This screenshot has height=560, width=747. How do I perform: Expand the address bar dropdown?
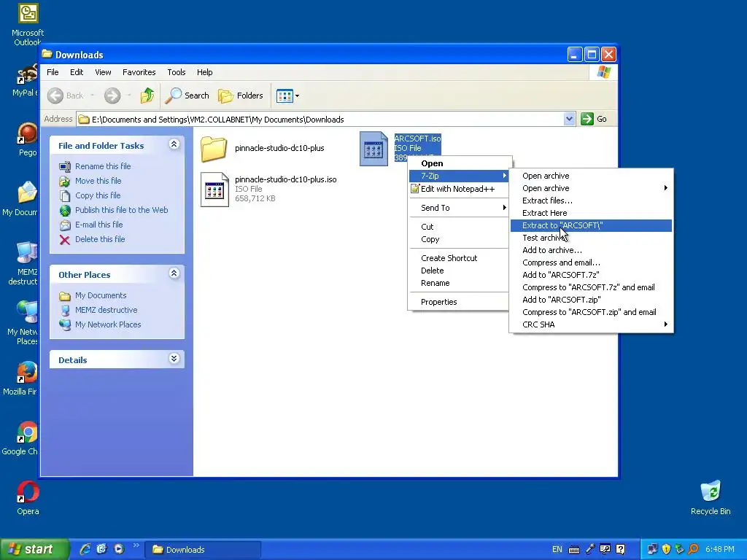[569, 119]
